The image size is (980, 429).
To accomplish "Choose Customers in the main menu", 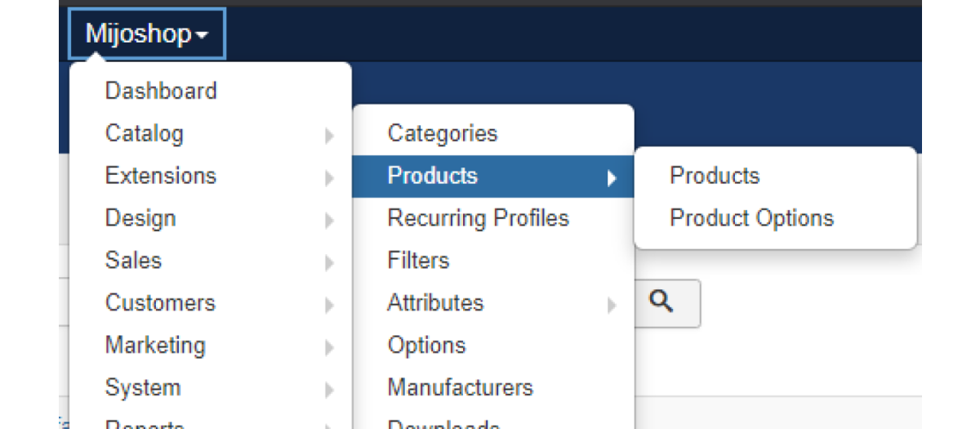I will pos(160,303).
